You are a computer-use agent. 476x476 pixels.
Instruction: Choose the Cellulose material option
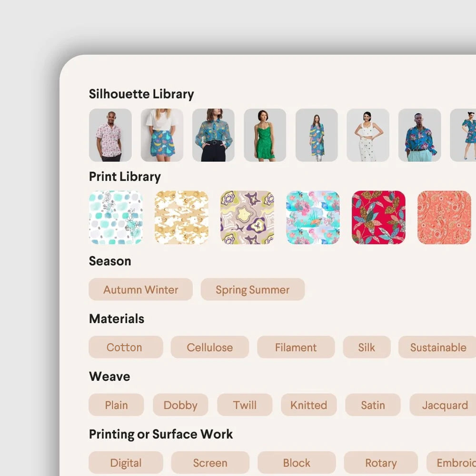(210, 347)
